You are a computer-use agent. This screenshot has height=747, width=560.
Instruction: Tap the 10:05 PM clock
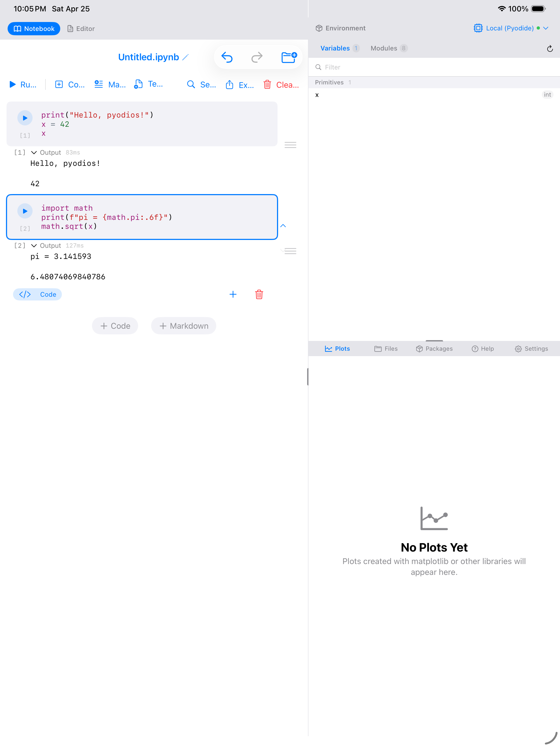pos(30,9)
